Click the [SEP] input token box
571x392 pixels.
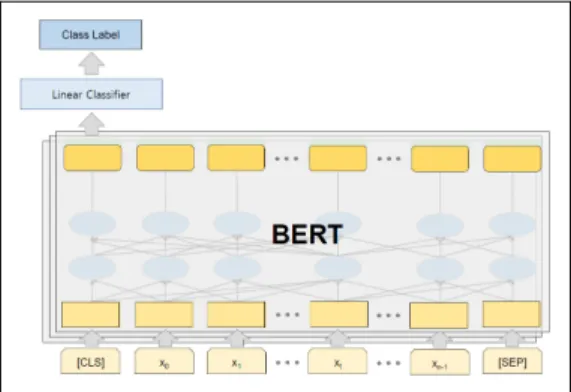pyautogui.click(x=512, y=361)
